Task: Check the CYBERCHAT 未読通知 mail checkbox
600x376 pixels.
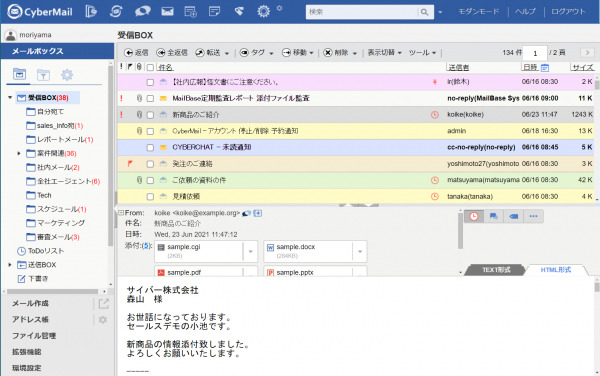Action: 150,148
